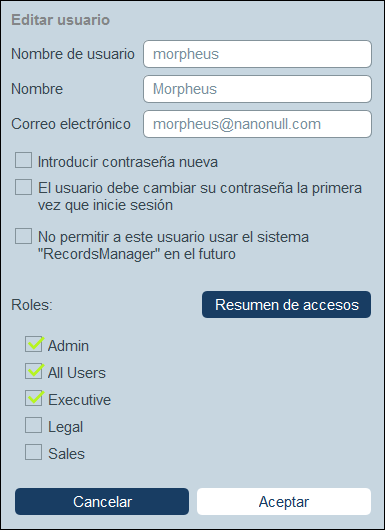
Task: Click the Cancelar button
Action: click(102, 502)
